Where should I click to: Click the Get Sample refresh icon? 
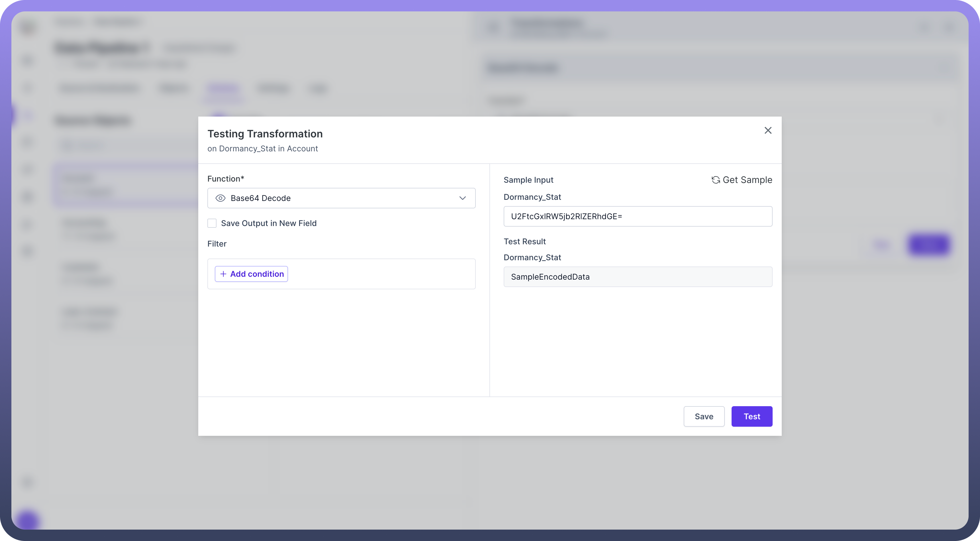click(715, 180)
